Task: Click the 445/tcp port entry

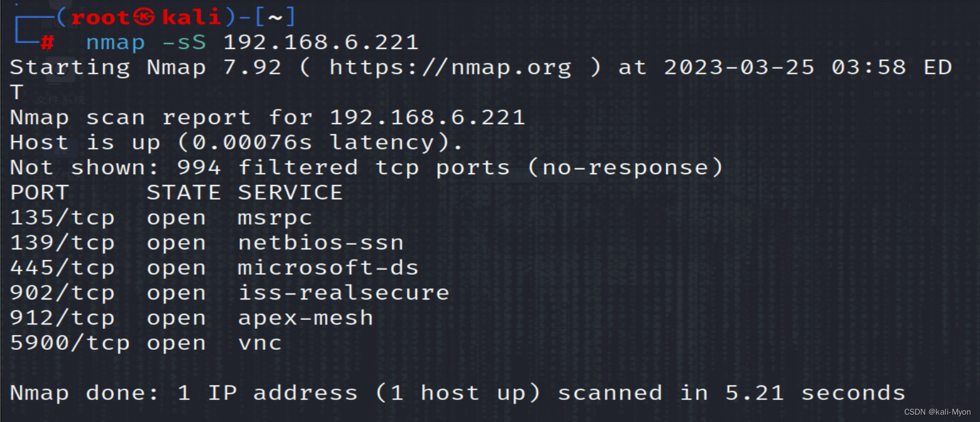Action: [63, 268]
